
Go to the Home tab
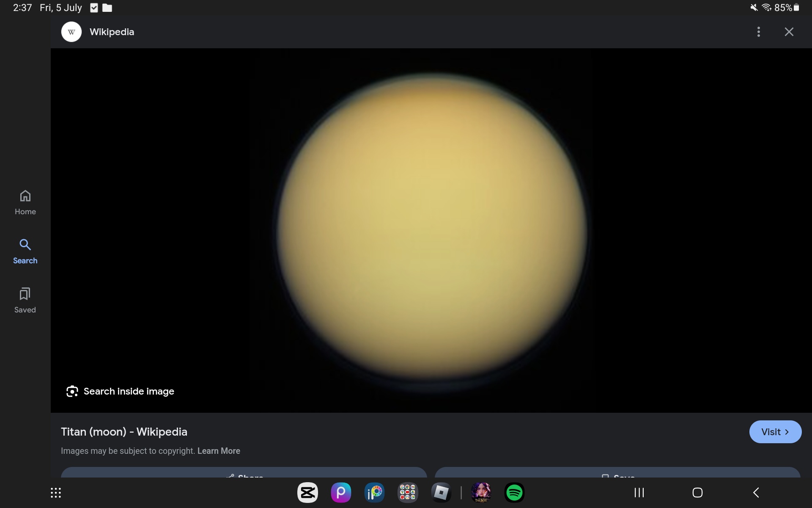point(25,202)
